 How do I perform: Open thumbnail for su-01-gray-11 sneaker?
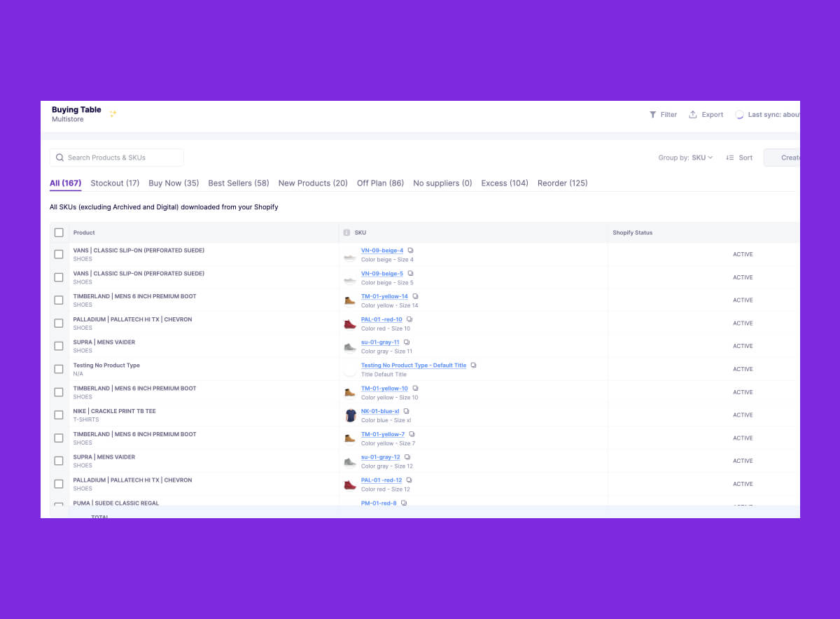(x=350, y=347)
